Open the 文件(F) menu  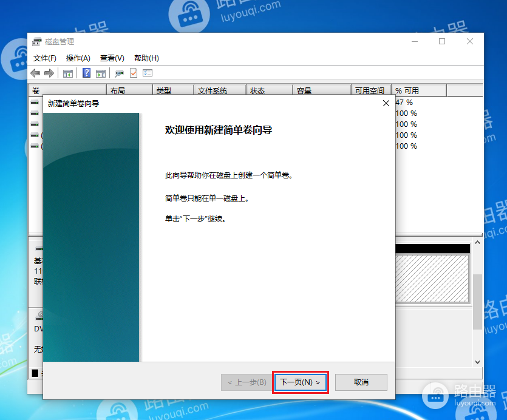[44, 58]
